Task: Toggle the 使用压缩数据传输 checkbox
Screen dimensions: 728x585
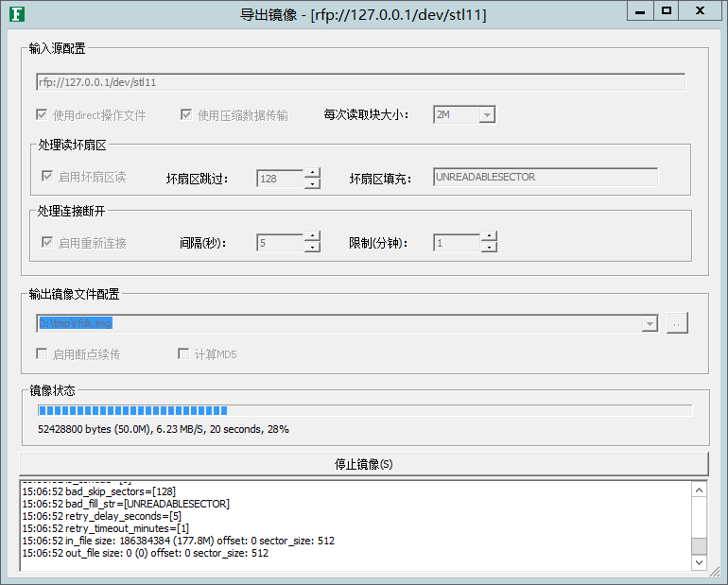Action: (186, 115)
